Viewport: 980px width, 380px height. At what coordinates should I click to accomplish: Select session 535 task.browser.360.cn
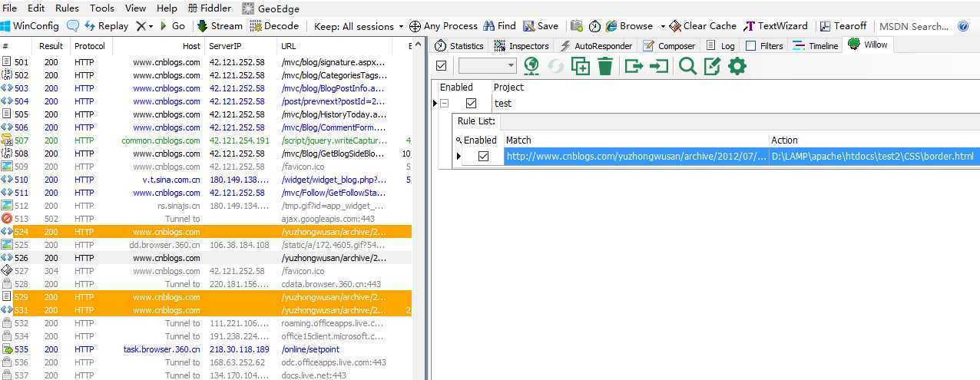click(206, 349)
